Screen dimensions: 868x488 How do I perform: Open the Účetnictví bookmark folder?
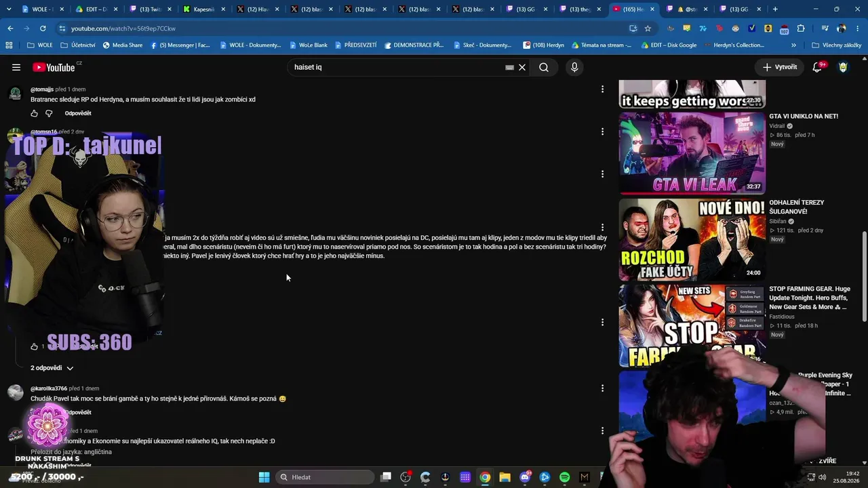point(78,45)
